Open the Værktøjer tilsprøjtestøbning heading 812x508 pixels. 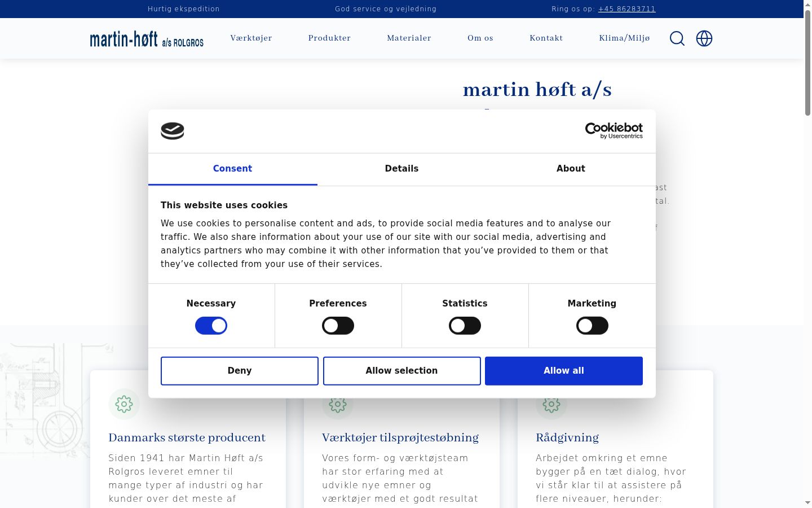click(x=400, y=437)
